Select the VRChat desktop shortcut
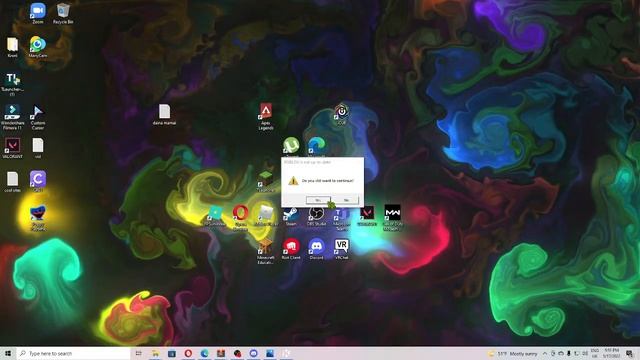 pos(341,249)
